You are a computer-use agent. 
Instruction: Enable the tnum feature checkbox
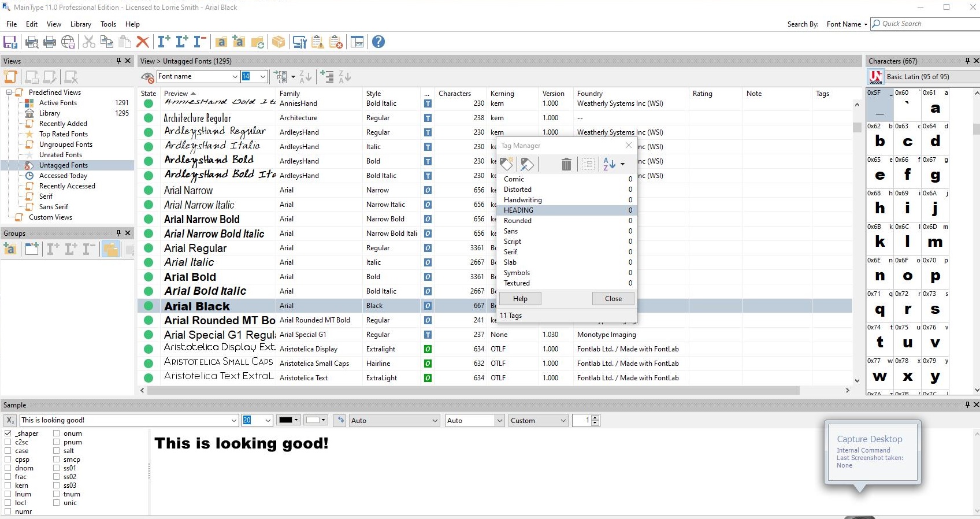57,494
